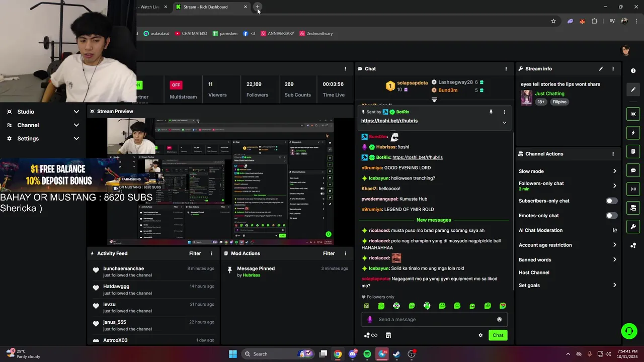Screen dimensions: 644x362
Task: Toggle the Multistream OFF badge
Action: (176, 84)
